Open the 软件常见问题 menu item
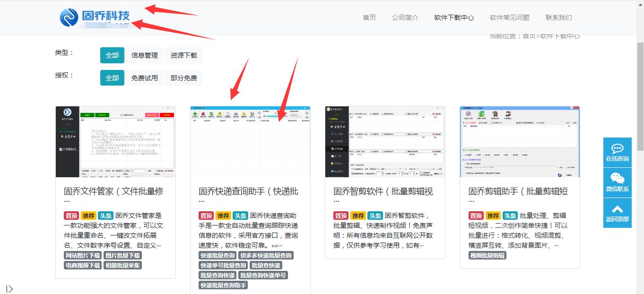644x294 pixels. click(510, 17)
